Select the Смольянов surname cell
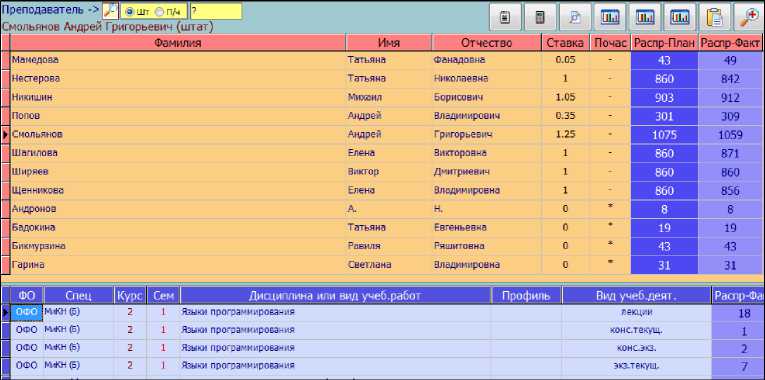Image resolution: width=765 pixels, height=380 pixels. point(178,134)
